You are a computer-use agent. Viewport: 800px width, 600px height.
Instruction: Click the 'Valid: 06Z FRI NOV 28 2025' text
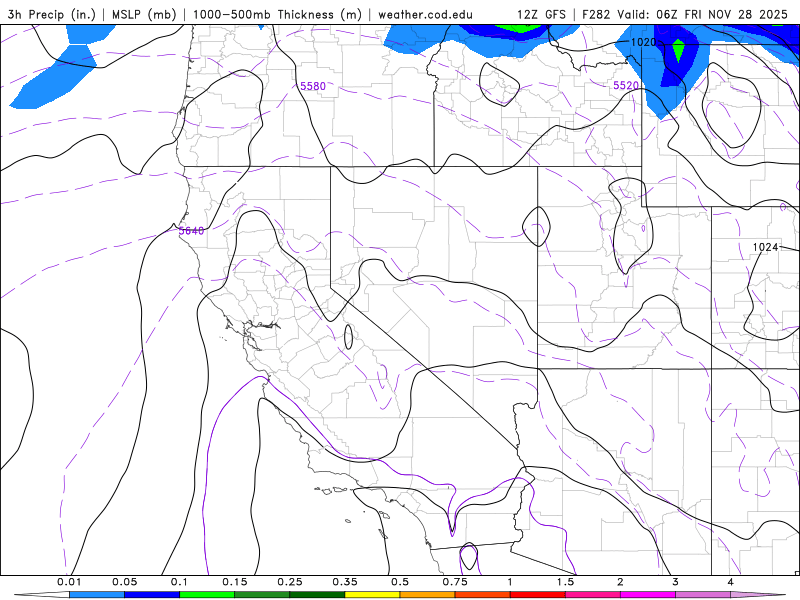point(703,14)
